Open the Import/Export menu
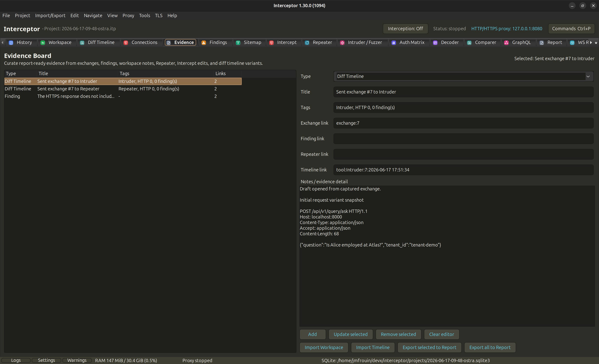 click(x=50, y=16)
